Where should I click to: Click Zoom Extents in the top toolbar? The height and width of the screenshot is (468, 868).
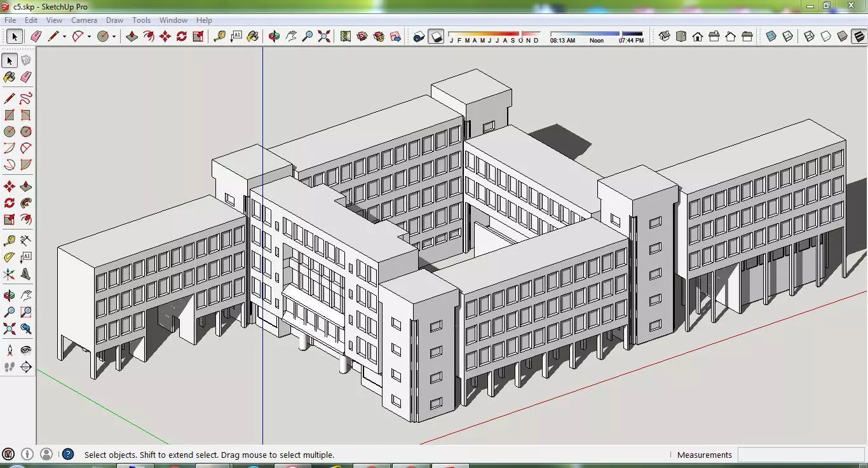(324, 36)
